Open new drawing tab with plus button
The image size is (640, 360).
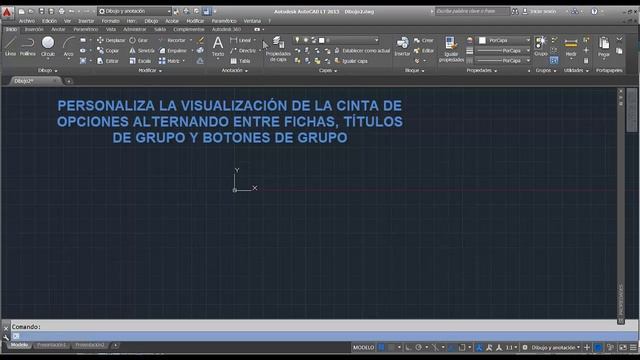tap(69, 81)
